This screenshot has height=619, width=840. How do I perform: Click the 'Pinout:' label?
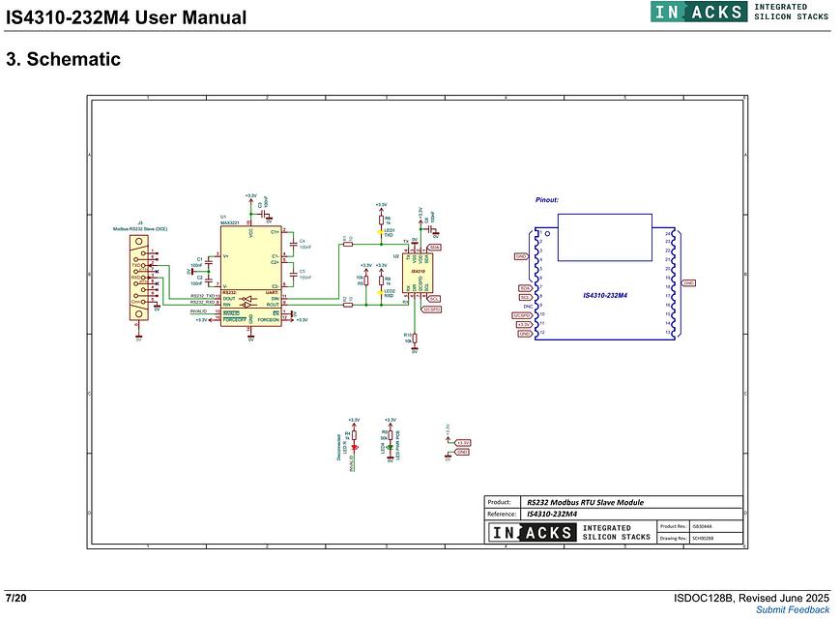(x=547, y=200)
